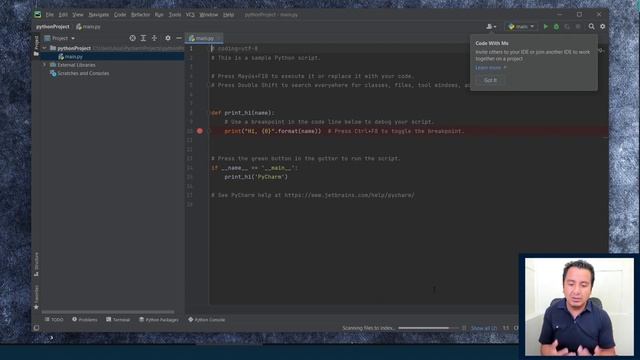Open the Run menu

(159, 15)
